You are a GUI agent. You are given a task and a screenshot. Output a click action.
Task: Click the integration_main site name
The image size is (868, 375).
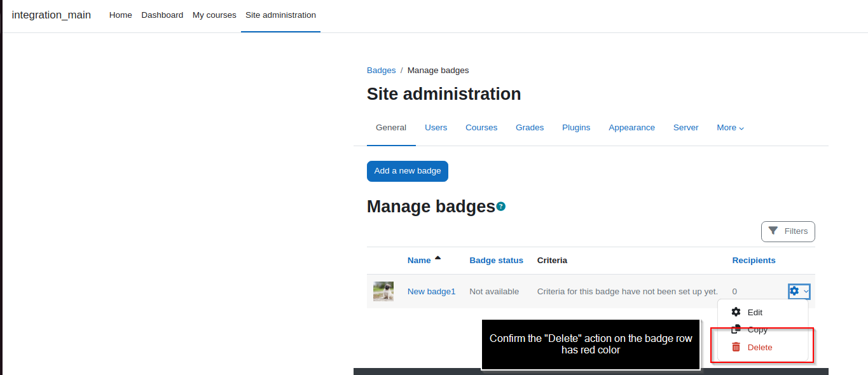(x=52, y=15)
